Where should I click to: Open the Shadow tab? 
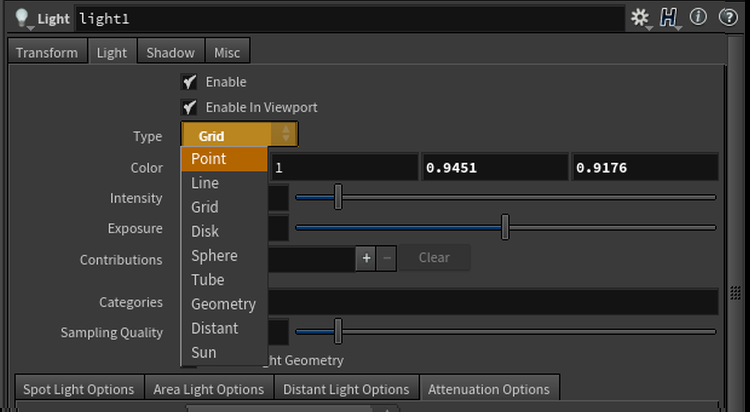(170, 52)
